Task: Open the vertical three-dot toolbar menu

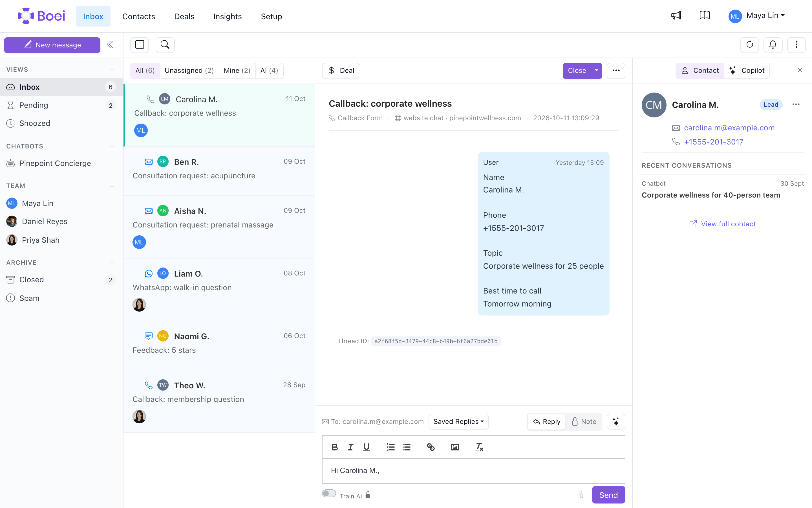Action: tap(796, 45)
